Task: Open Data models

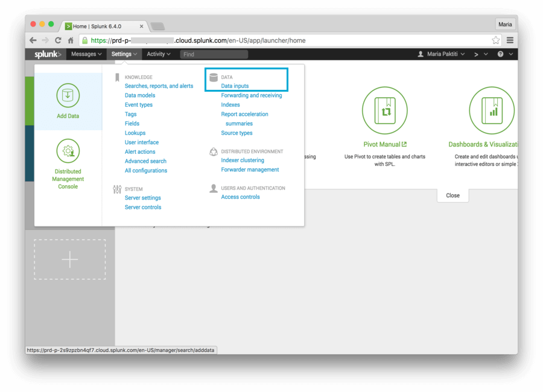Action: (140, 95)
